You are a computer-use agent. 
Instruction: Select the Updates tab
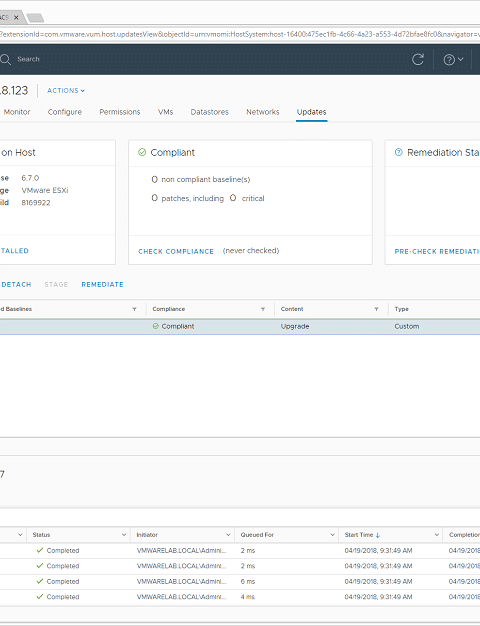pyautogui.click(x=311, y=112)
